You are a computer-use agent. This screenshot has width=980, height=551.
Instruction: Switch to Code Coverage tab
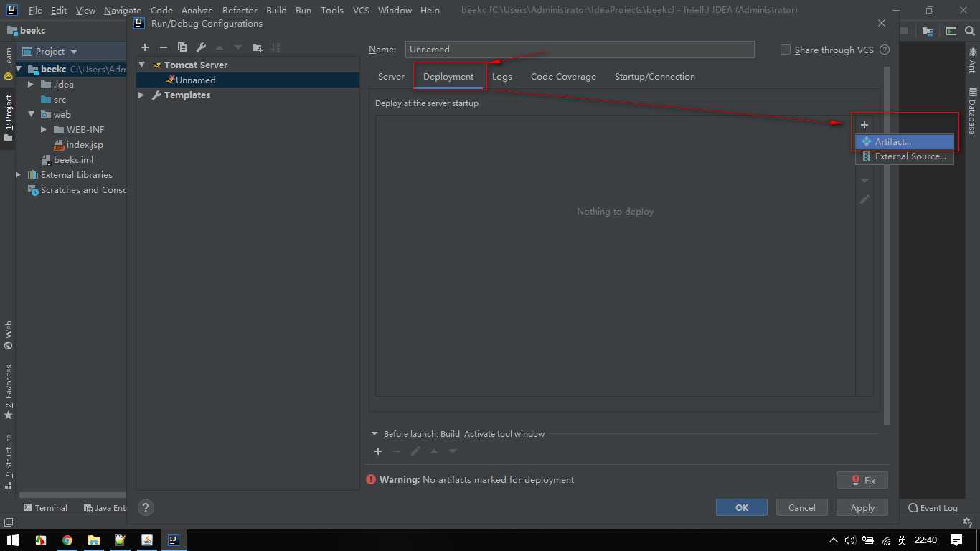coord(563,77)
